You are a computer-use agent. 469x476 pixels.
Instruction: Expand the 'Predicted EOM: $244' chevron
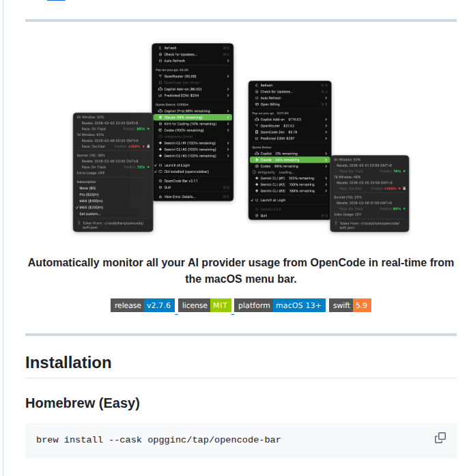(228, 96)
